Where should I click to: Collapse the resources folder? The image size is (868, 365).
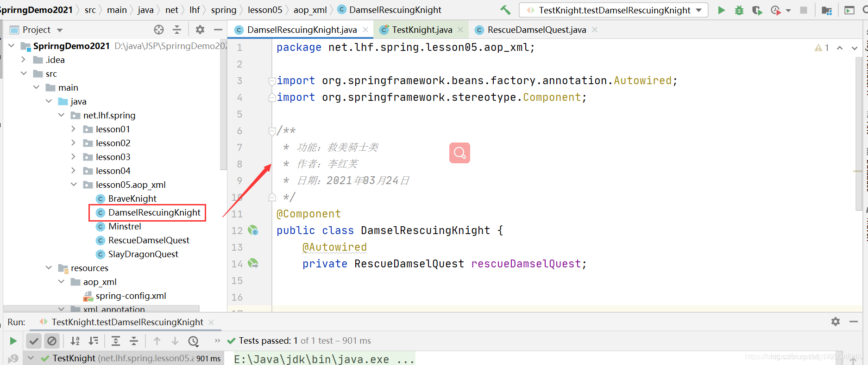click(x=49, y=268)
